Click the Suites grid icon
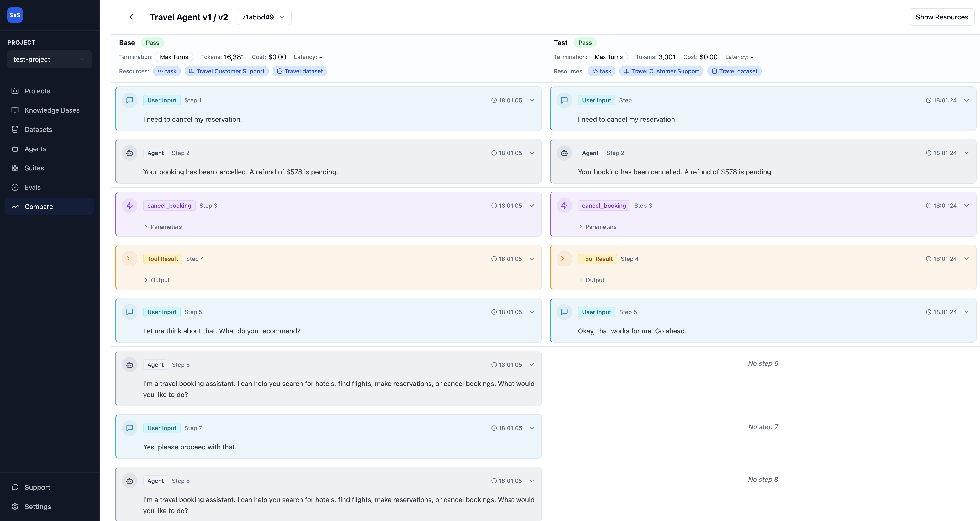Viewport: 980px width, 521px height. [x=15, y=168]
